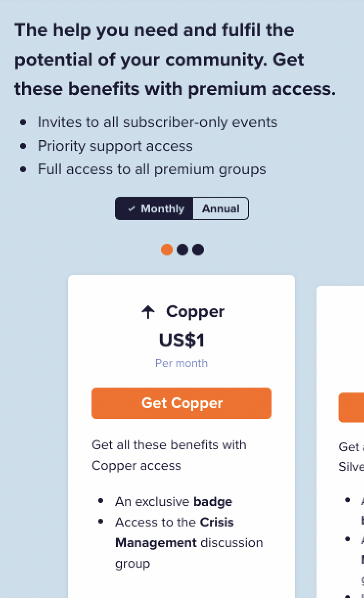Toggle between Monthly and Annual pricing
Image resolution: width=364 pixels, height=598 pixels.
[182, 208]
